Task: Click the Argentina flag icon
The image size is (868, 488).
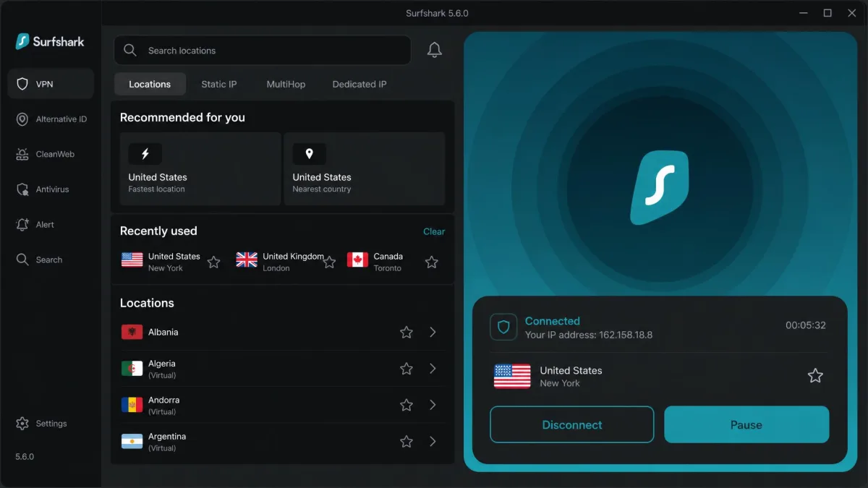Action: (x=132, y=441)
